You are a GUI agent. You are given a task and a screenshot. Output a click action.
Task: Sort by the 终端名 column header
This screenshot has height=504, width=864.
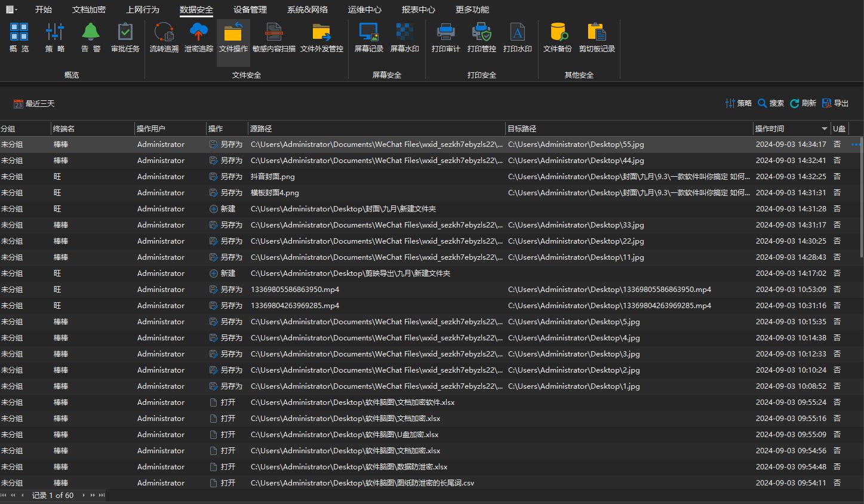pyautogui.click(x=93, y=128)
